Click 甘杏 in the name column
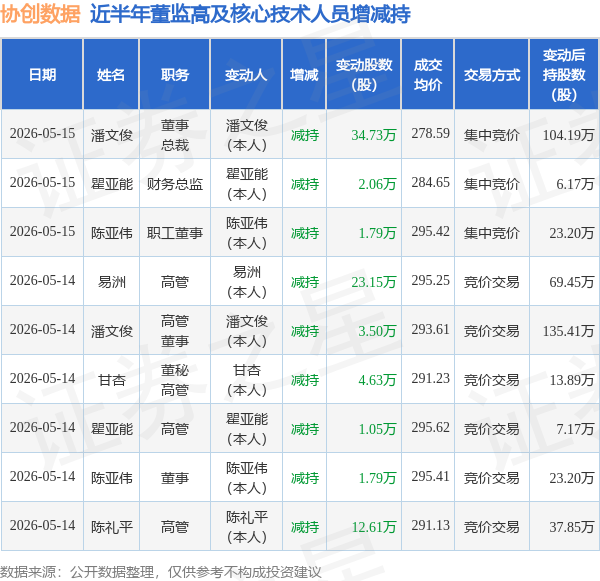Viewport: 600px width, 581px height. point(111,380)
